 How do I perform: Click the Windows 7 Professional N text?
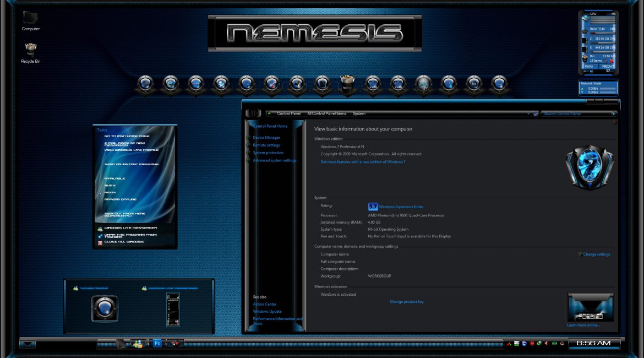click(342, 147)
